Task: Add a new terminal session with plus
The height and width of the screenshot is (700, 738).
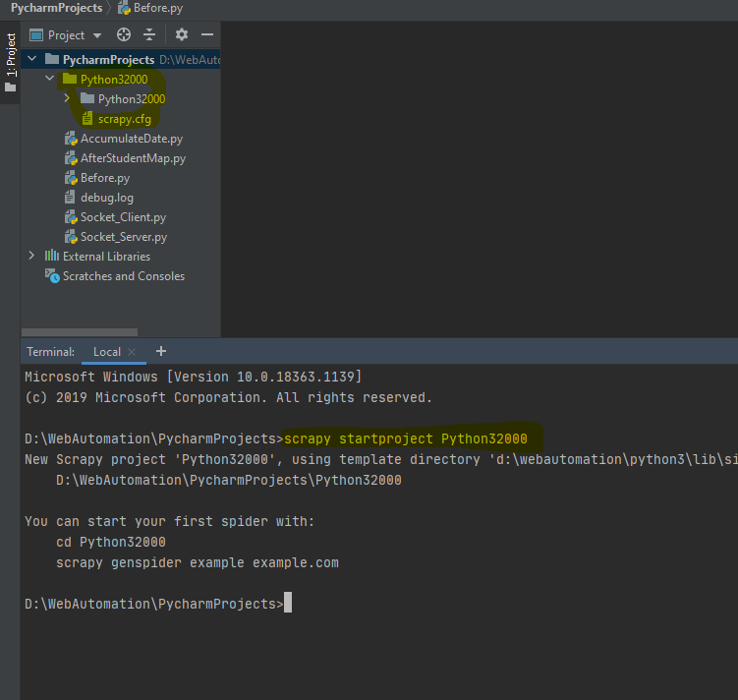Action: coord(161,351)
